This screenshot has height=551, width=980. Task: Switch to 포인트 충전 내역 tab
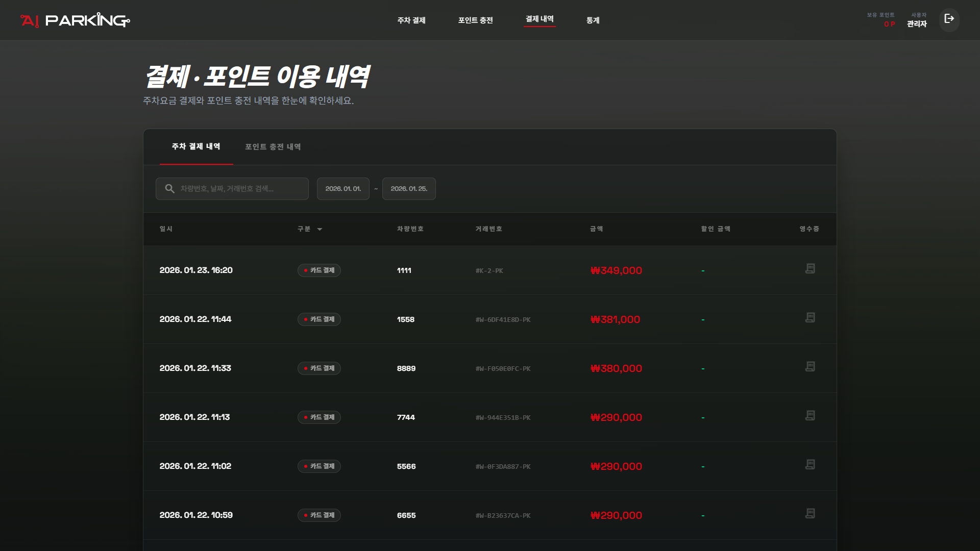(x=273, y=147)
